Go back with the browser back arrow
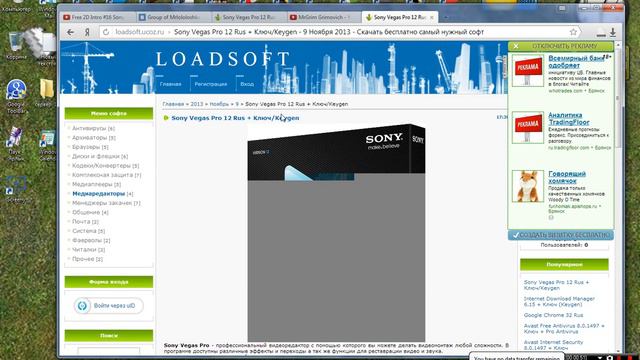 click(x=71, y=32)
